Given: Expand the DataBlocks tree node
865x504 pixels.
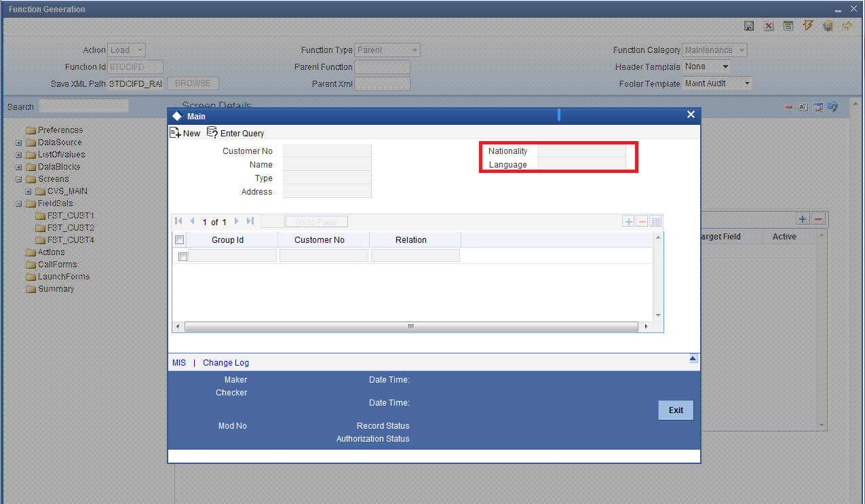Looking at the screenshot, I should point(19,167).
